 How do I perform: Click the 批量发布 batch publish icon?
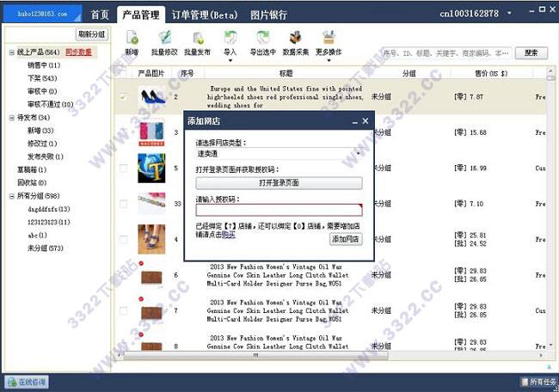pos(197,38)
